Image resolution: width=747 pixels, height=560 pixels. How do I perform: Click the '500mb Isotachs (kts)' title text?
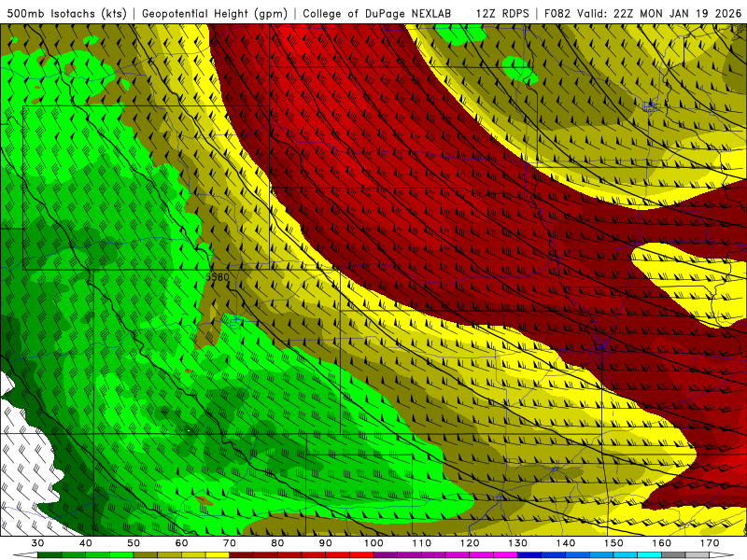point(66,13)
